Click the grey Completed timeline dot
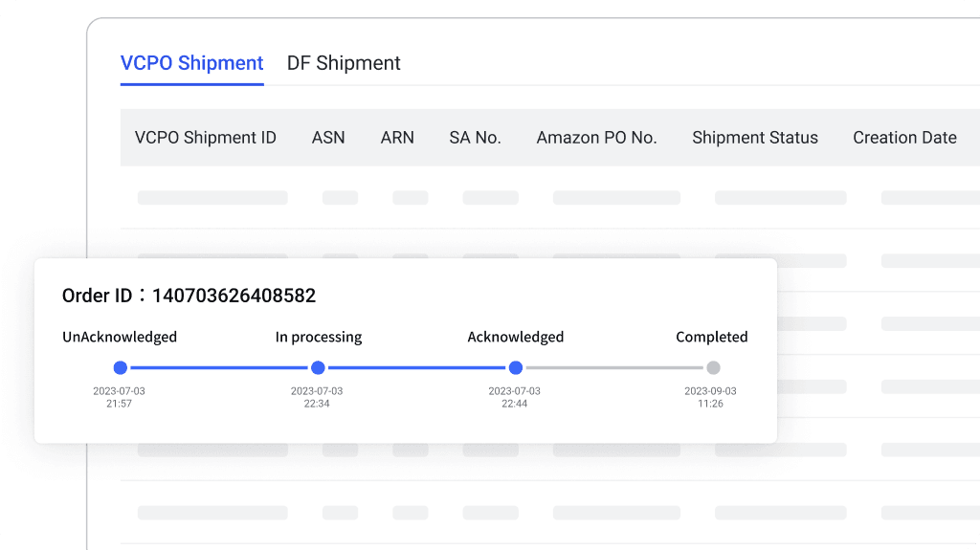 713,367
